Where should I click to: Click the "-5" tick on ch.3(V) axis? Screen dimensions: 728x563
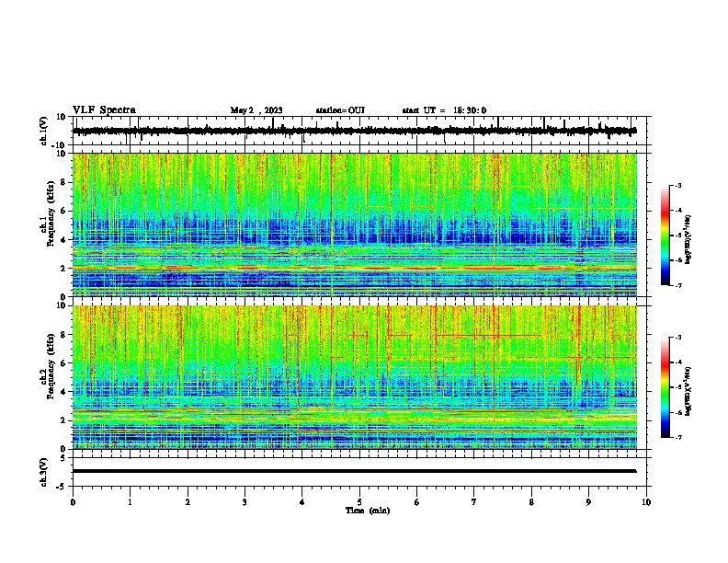63,487
